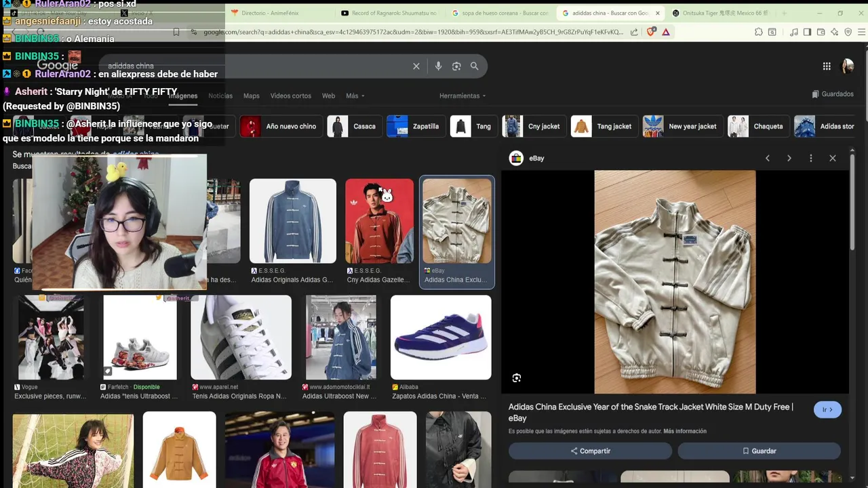This screenshot has height=488, width=868.
Task: Switch to the Maps search tab
Action: point(252,96)
